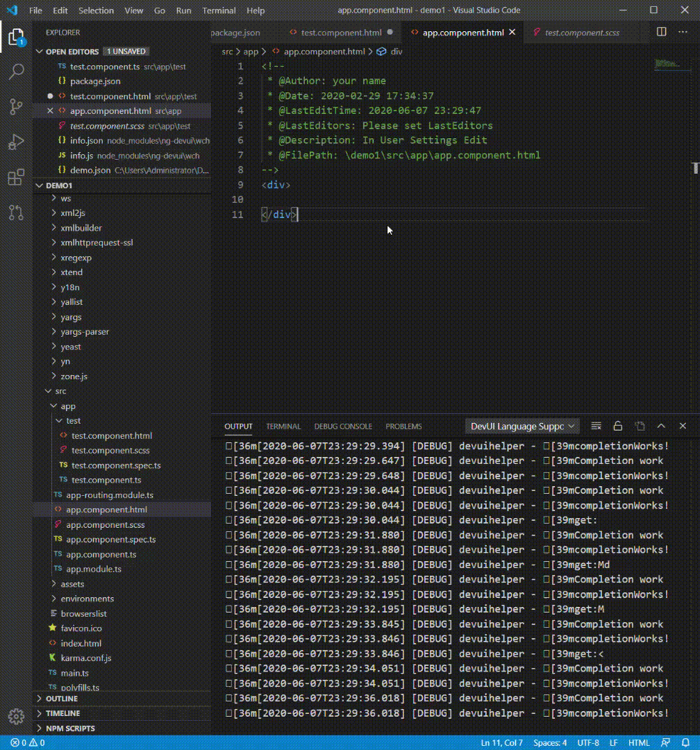Toggle the output scroll lock
Screen dimensions: 700x750
click(617, 426)
